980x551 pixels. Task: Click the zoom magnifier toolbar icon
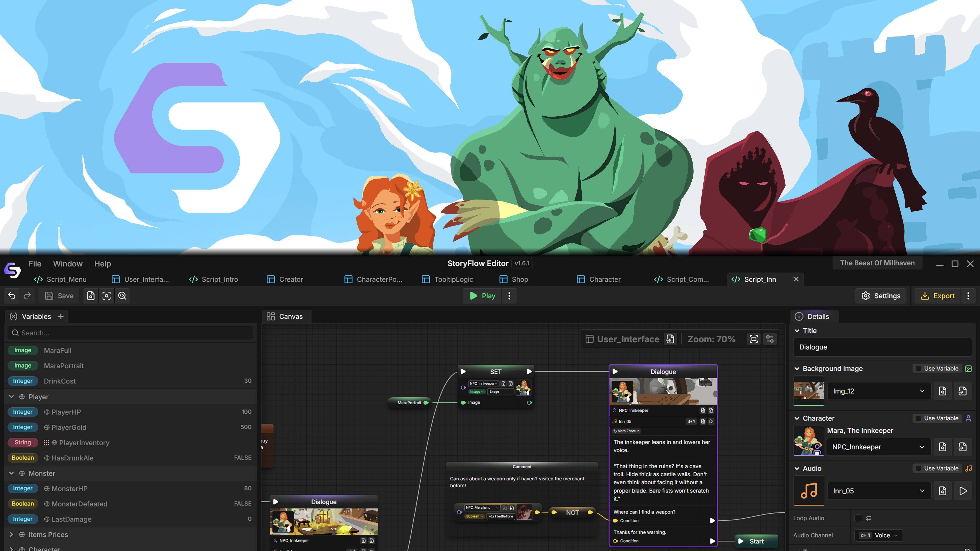[x=122, y=296]
